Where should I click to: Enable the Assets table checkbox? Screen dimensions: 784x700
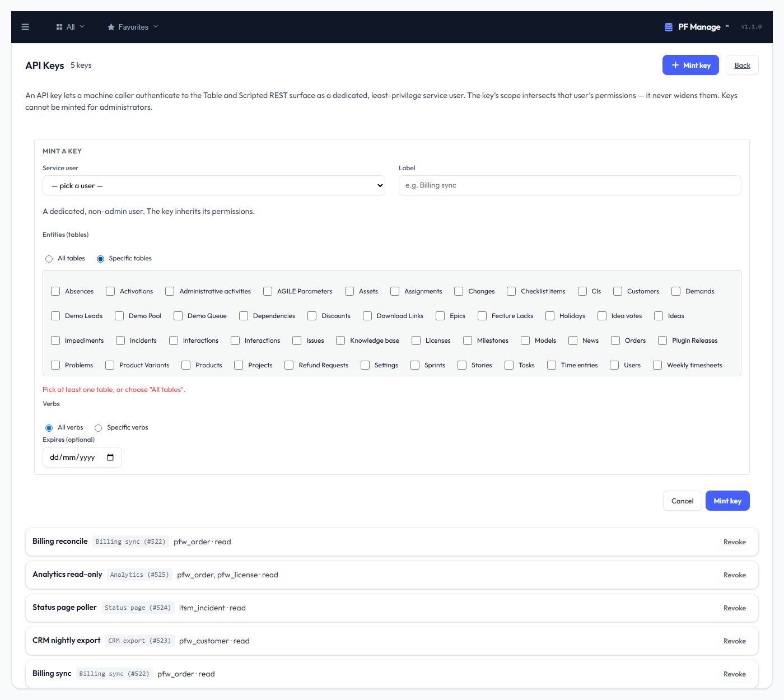pos(349,291)
